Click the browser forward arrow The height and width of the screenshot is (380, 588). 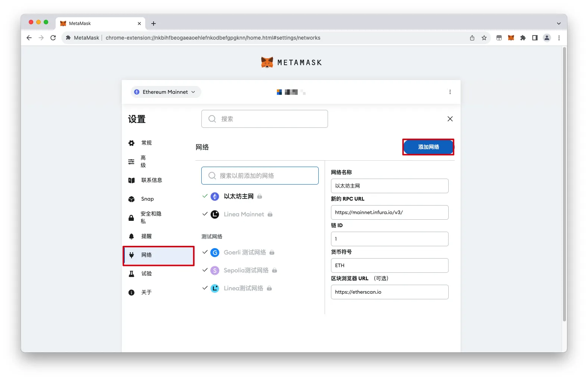(41, 38)
